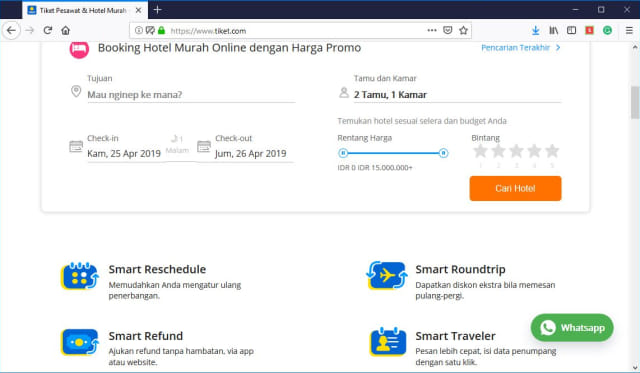Click the pink hotel bed icon

click(79, 49)
